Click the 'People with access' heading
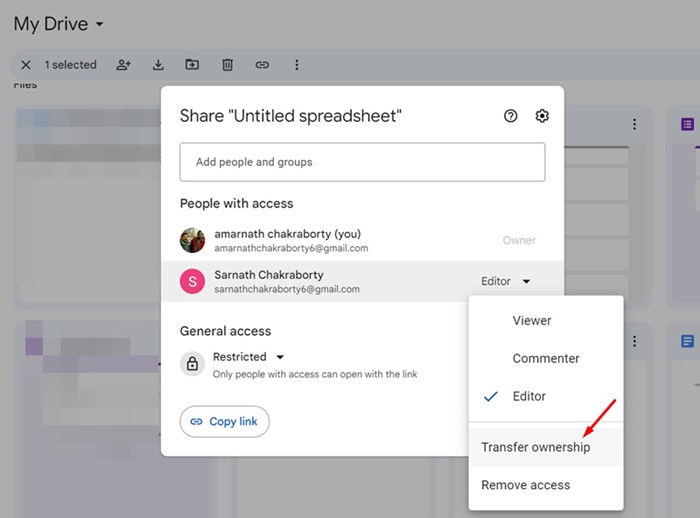700x518 pixels. point(237,204)
